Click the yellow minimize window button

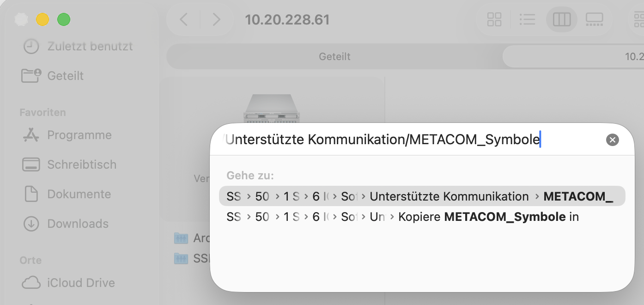pos(43,19)
